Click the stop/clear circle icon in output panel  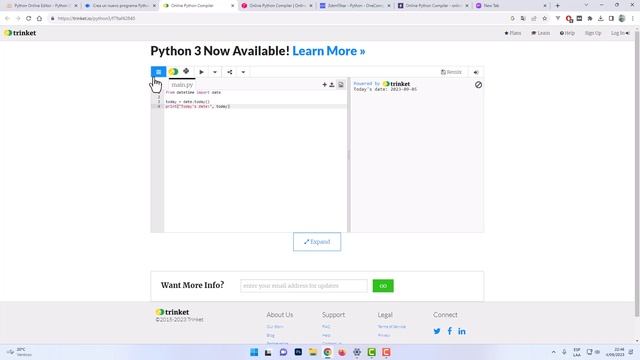(478, 85)
